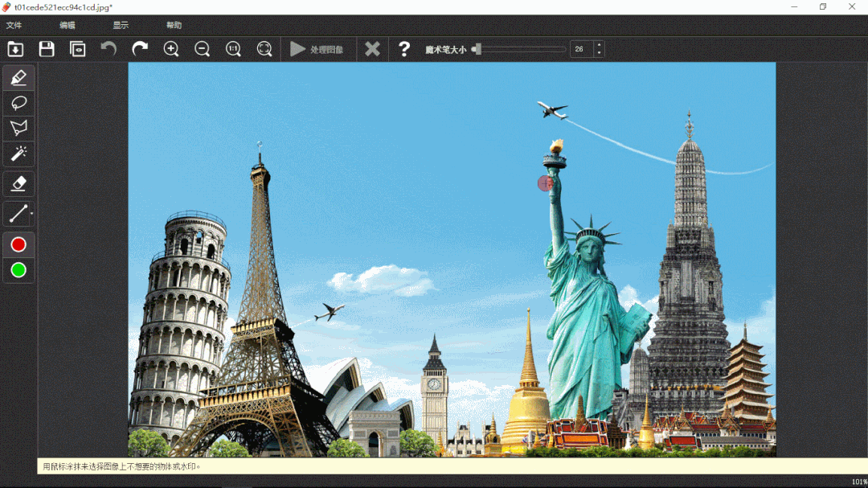Choose the green marker color

point(18,270)
